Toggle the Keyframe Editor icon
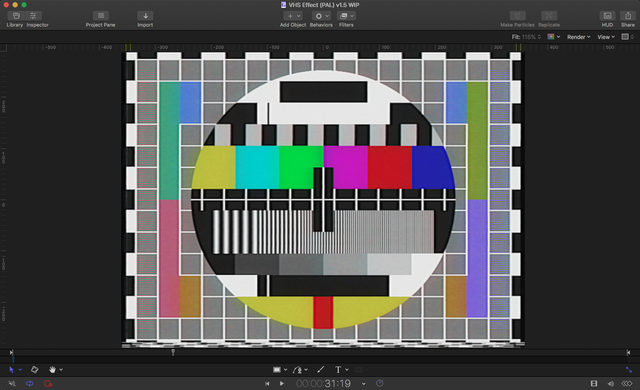This screenshot has height=390, width=640. [x=627, y=383]
